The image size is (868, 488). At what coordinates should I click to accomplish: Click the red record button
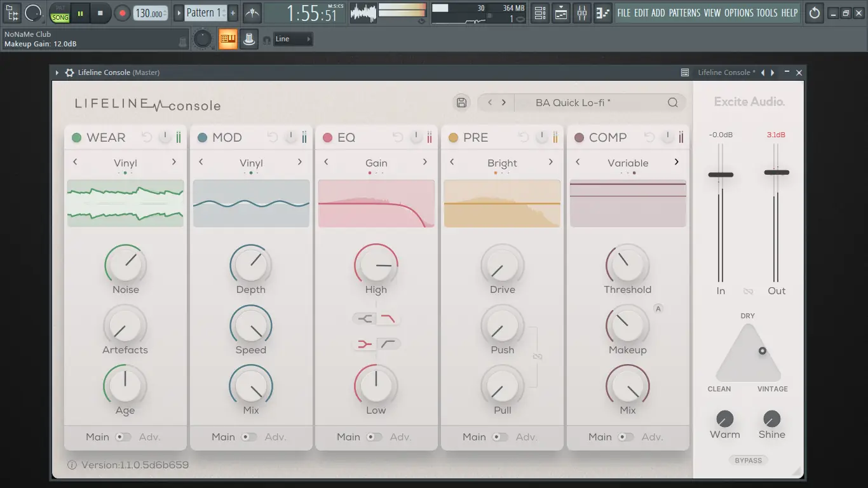[x=122, y=13]
